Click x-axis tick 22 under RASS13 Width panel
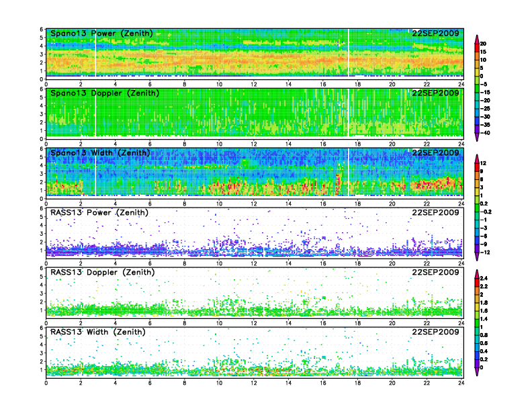This screenshot has height=411, width=532. (427, 383)
